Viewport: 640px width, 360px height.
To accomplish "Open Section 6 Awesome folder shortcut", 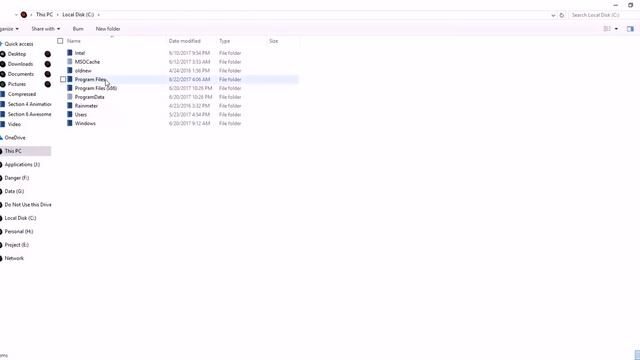I will 29,114.
